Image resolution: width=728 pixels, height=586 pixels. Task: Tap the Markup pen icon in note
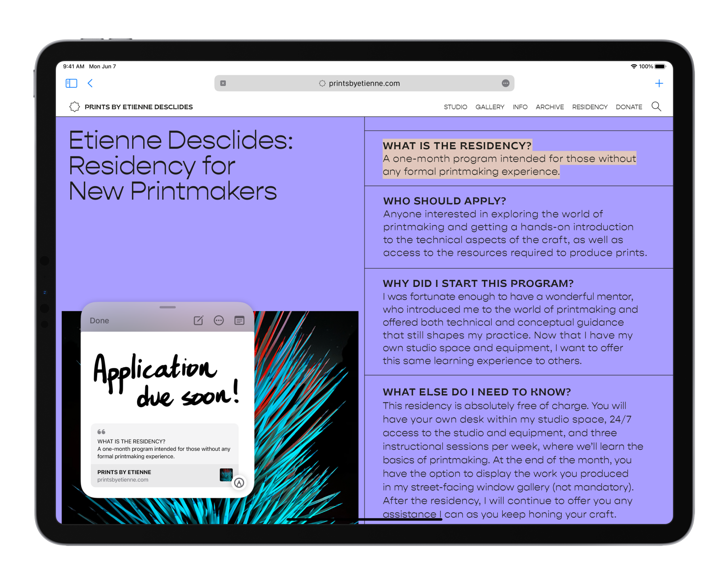coord(239,483)
